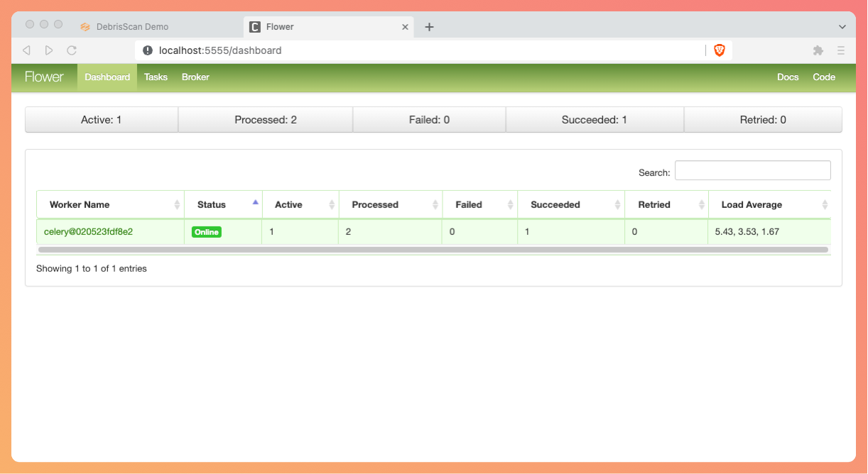Open the Tasks nav item
The height and width of the screenshot is (474, 868).
coord(156,77)
